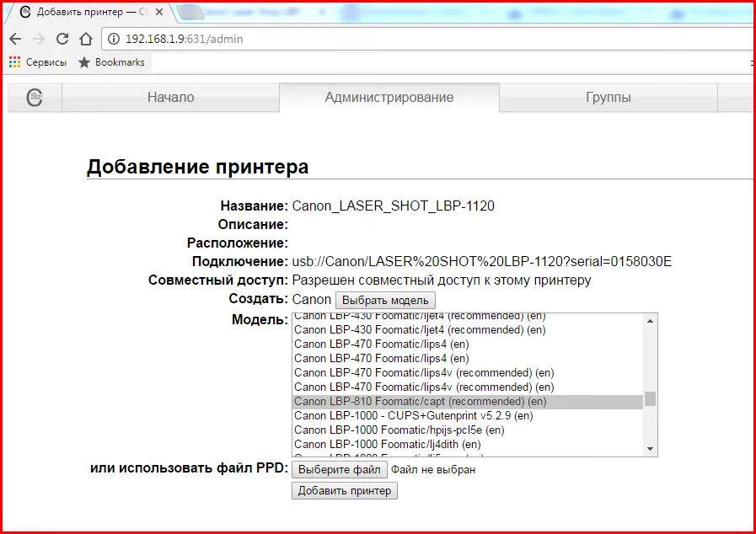Click the CUPS logo tab

(x=35, y=98)
